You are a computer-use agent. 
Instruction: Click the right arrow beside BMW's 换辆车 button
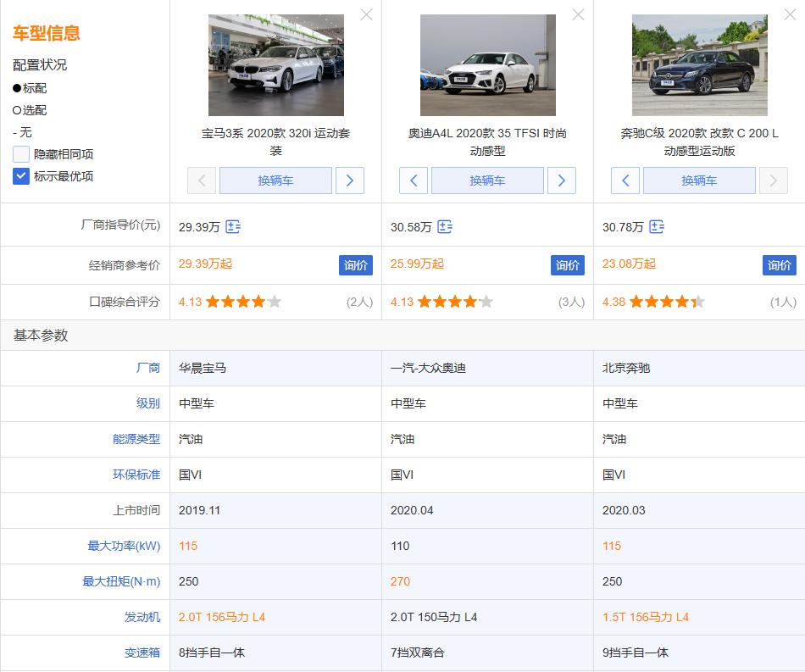coord(350,180)
